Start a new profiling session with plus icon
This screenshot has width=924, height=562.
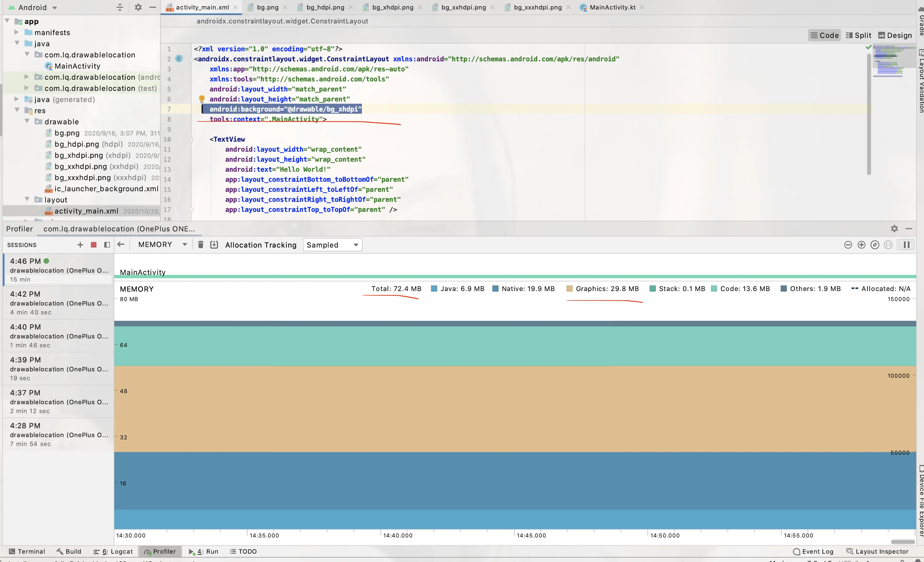tap(80, 245)
